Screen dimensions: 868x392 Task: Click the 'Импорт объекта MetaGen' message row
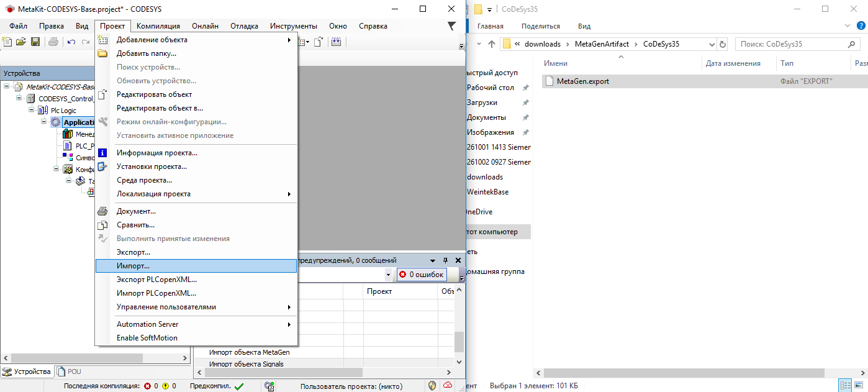(323, 352)
